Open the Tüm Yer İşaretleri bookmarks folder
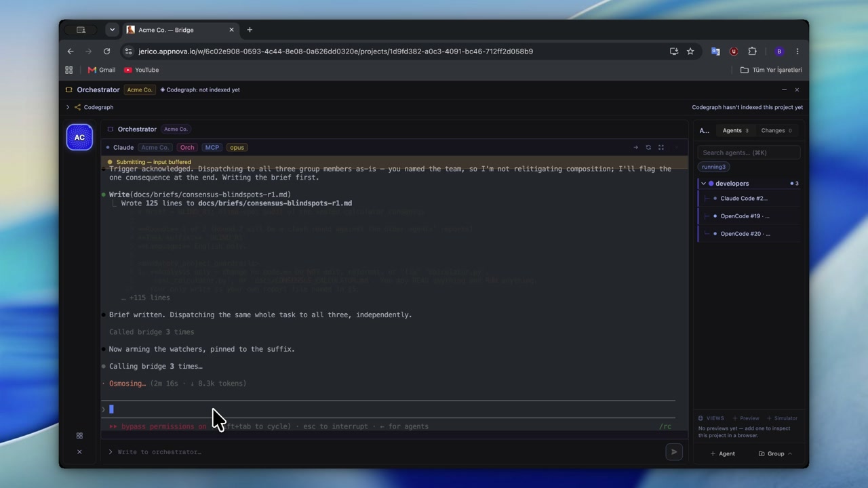The image size is (868, 488). (771, 70)
